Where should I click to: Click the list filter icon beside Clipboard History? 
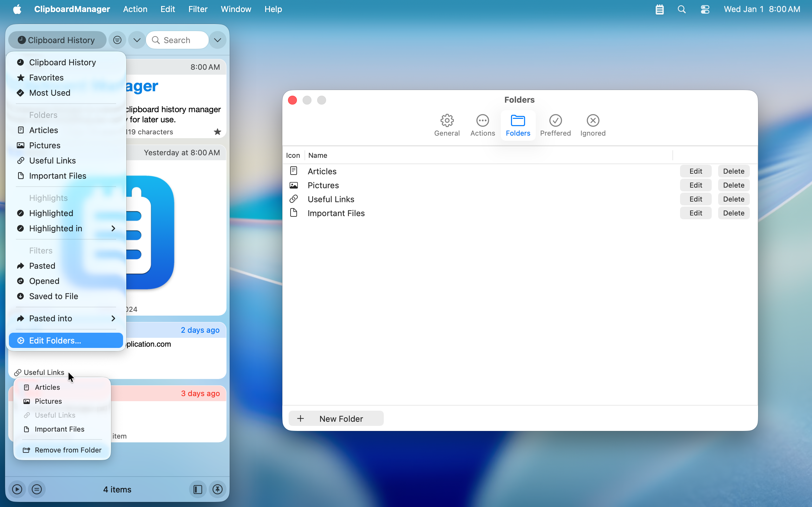[117, 40]
